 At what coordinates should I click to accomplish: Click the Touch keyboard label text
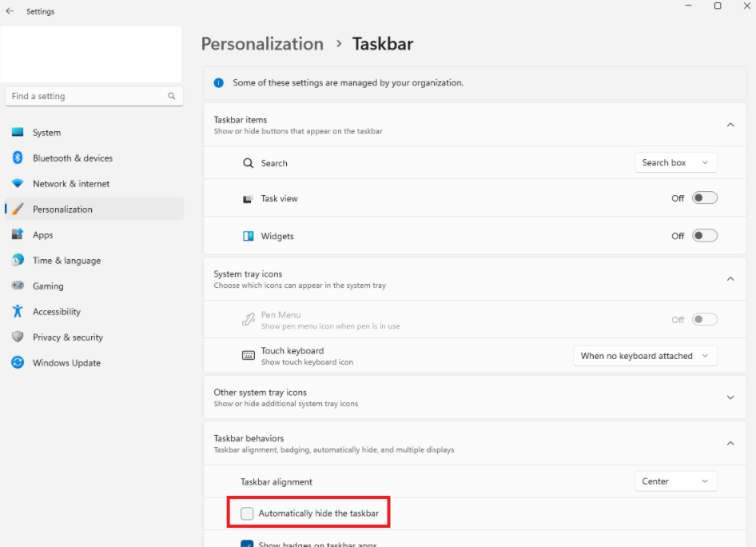click(292, 351)
